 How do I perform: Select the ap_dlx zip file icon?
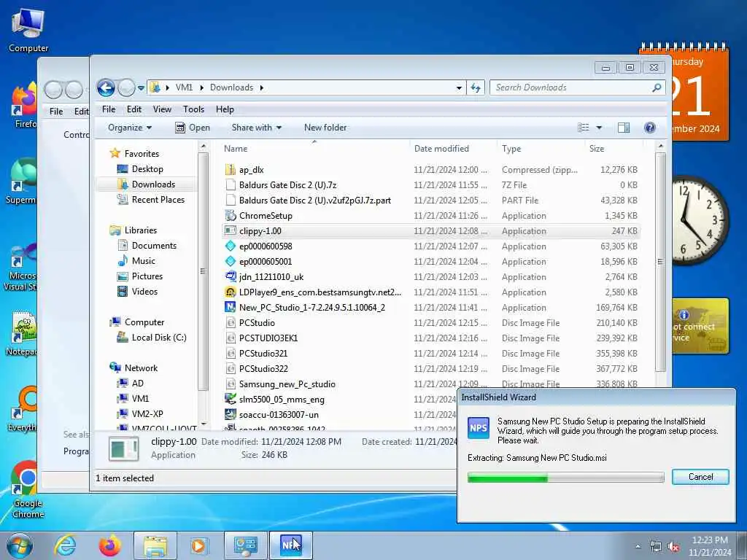coord(230,169)
